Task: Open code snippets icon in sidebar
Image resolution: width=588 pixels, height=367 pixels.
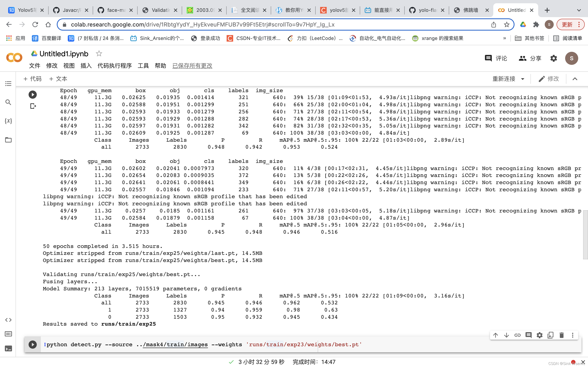Action: click(x=8, y=320)
